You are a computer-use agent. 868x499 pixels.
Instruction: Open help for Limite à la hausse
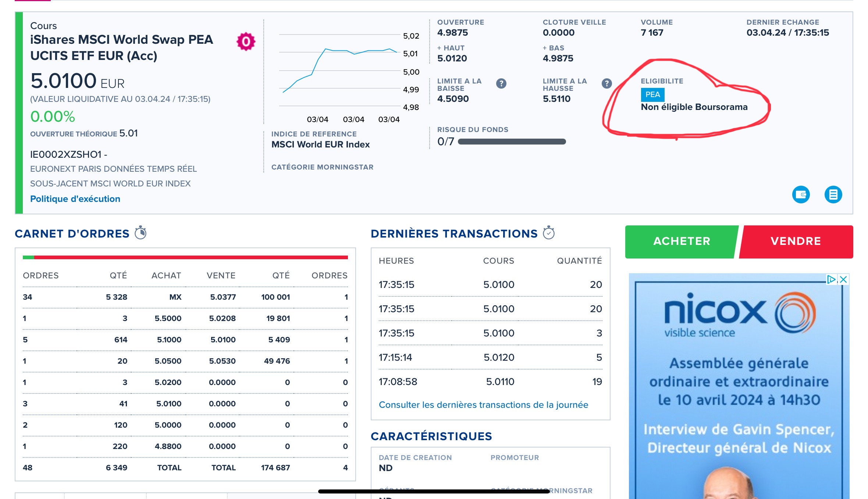[x=606, y=84]
